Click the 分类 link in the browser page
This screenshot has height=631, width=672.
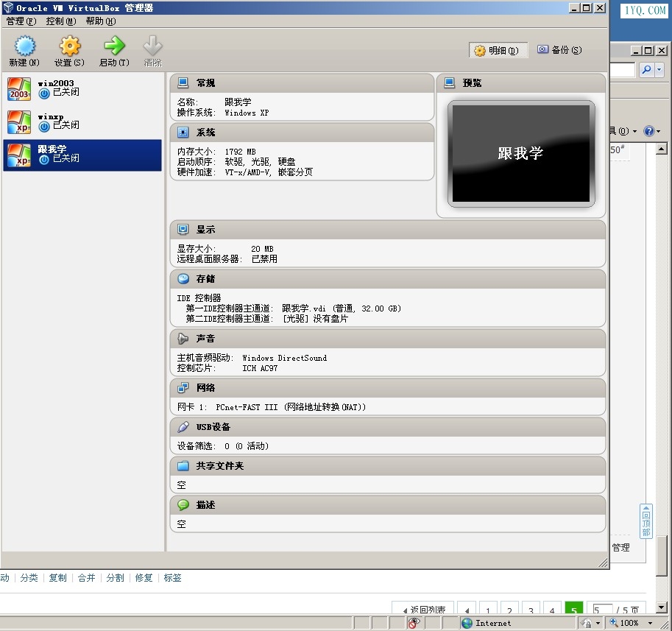(x=29, y=578)
